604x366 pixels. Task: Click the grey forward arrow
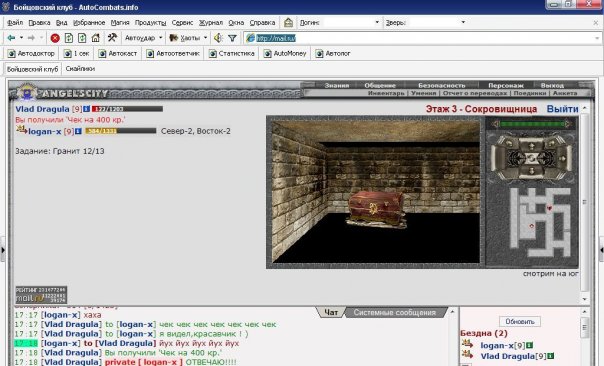[x=32, y=38]
